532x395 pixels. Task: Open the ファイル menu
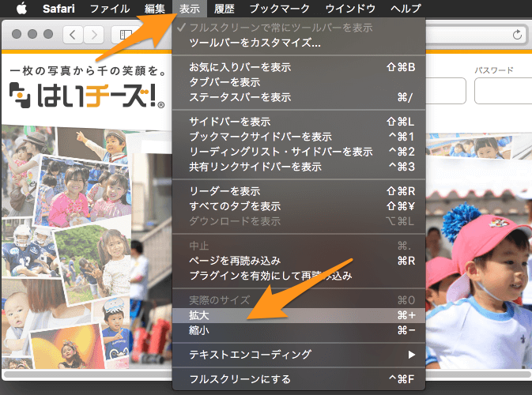(x=110, y=8)
